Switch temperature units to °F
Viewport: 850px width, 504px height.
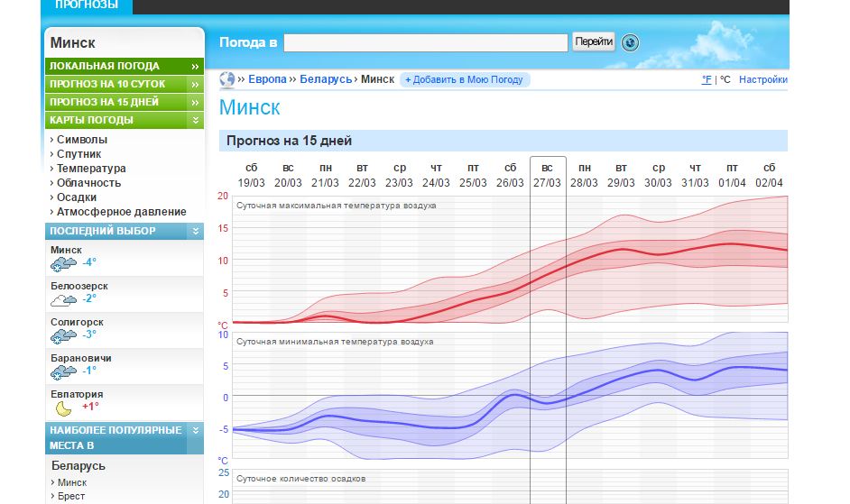pyautogui.click(x=707, y=79)
